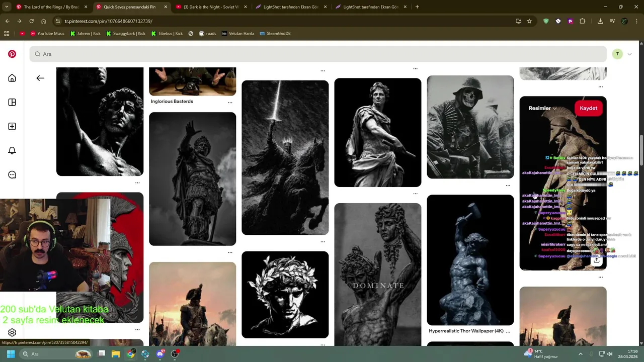The image size is (644, 362).
Task: Open the media controls icon in Chrome toolbar
Action: click(612, 21)
